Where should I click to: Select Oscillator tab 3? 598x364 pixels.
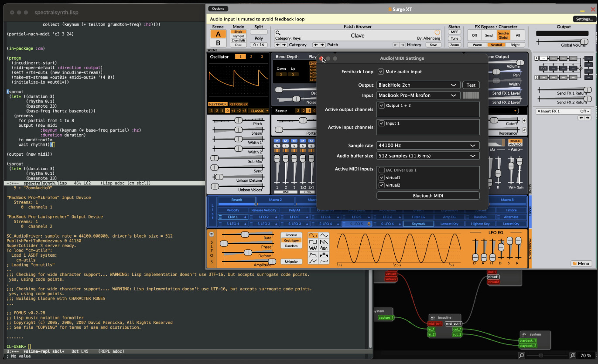262,57
